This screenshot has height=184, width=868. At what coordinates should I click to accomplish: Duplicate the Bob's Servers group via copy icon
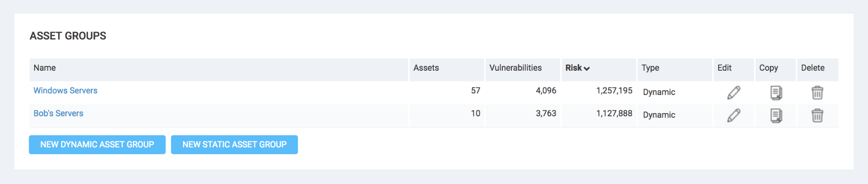click(776, 115)
